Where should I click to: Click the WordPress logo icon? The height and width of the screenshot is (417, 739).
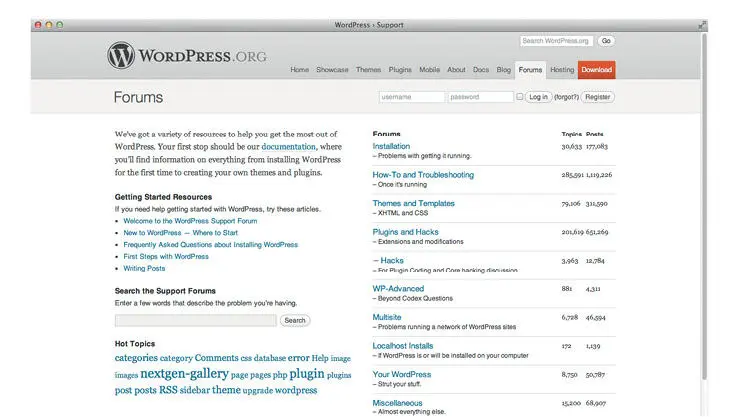[121, 55]
